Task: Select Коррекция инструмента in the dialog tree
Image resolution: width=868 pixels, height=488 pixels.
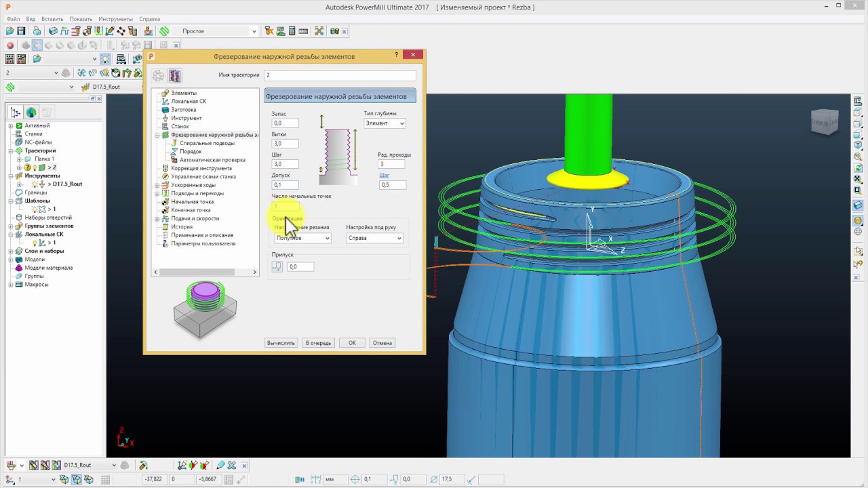Action: pos(201,168)
